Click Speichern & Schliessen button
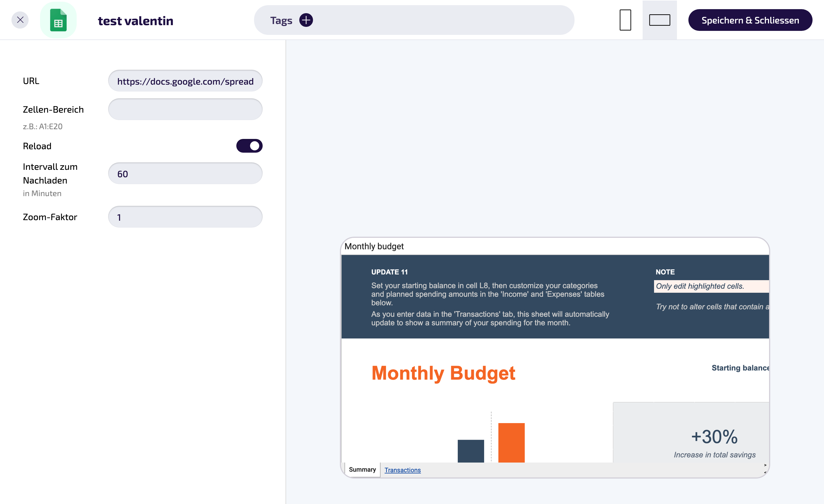 pyautogui.click(x=750, y=20)
